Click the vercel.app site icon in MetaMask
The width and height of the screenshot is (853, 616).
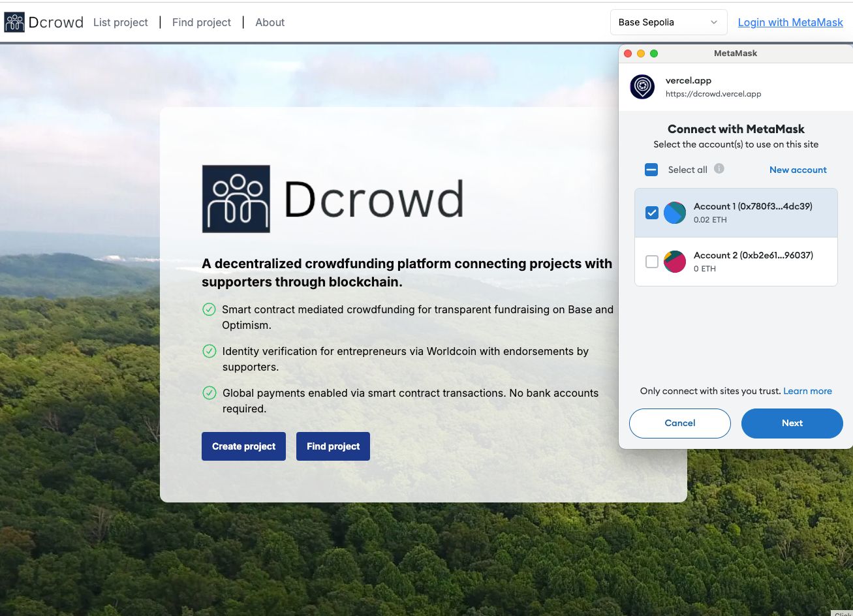pyautogui.click(x=642, y=87)
